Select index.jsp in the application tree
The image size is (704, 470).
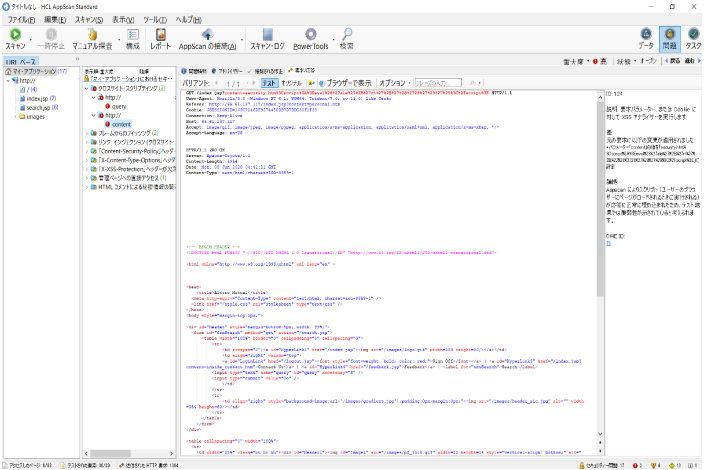pyautogui.click(x=37, y=99)
